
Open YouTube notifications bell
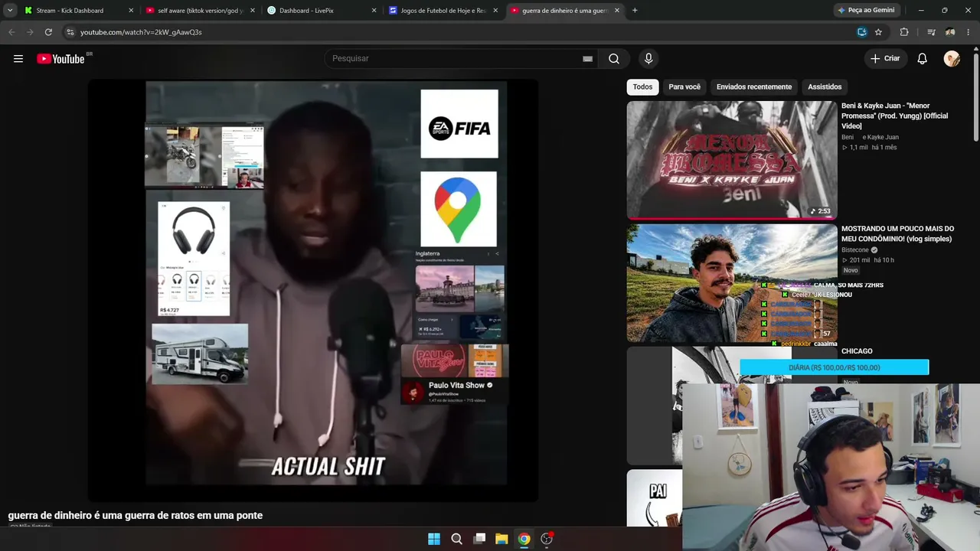(923, 59)
